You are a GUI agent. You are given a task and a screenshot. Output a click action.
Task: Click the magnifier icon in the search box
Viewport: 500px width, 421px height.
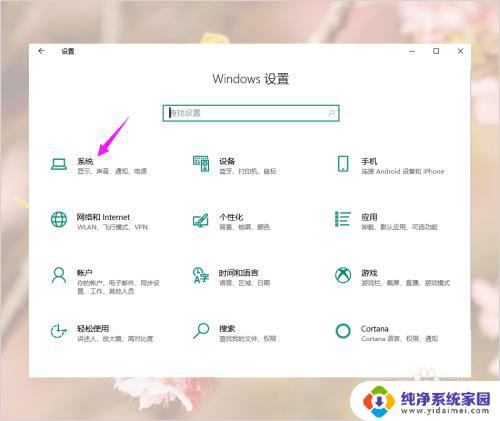tap(332, 113)
